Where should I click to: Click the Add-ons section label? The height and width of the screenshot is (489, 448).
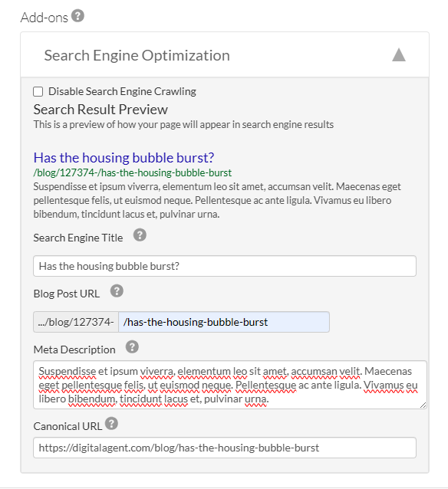[44, 18]
